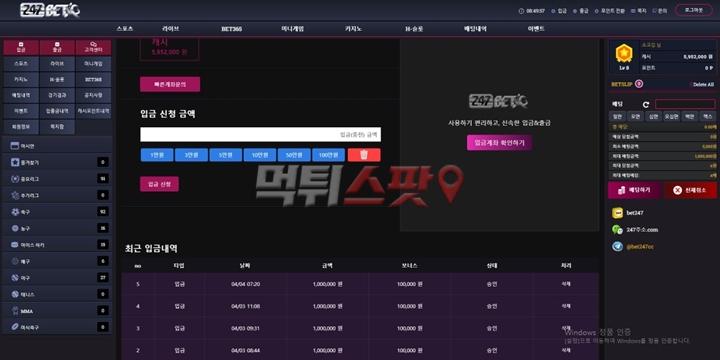Toggle the Delete All checkbox in the betslip

pyautogui.click(x=690, y=84)
